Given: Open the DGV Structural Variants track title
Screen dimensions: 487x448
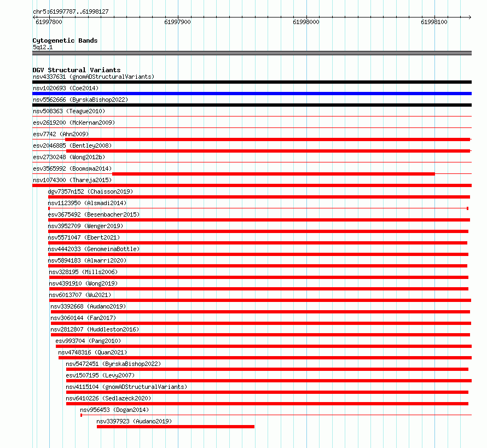Looking at the screenshot, I should (77, 70).
